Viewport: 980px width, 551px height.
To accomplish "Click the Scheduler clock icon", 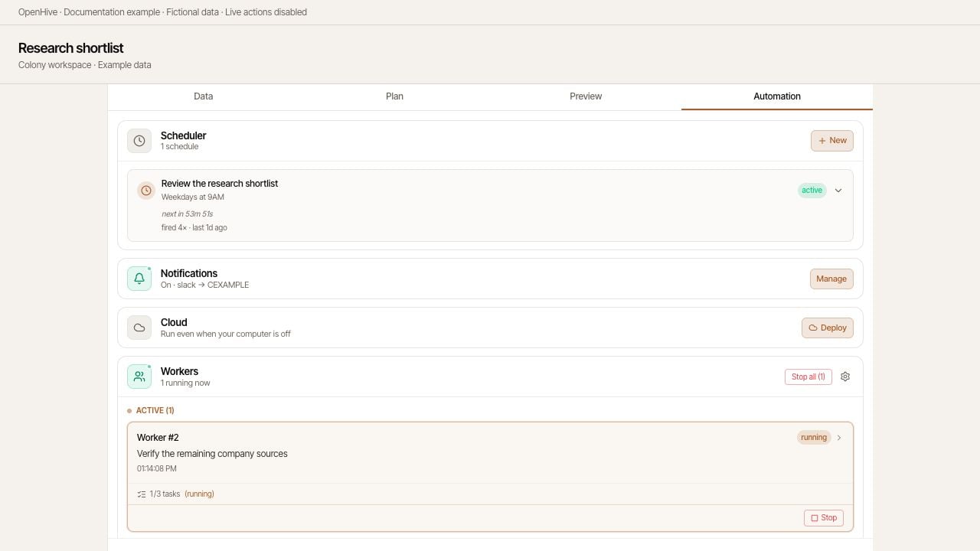I will point(139,141).
